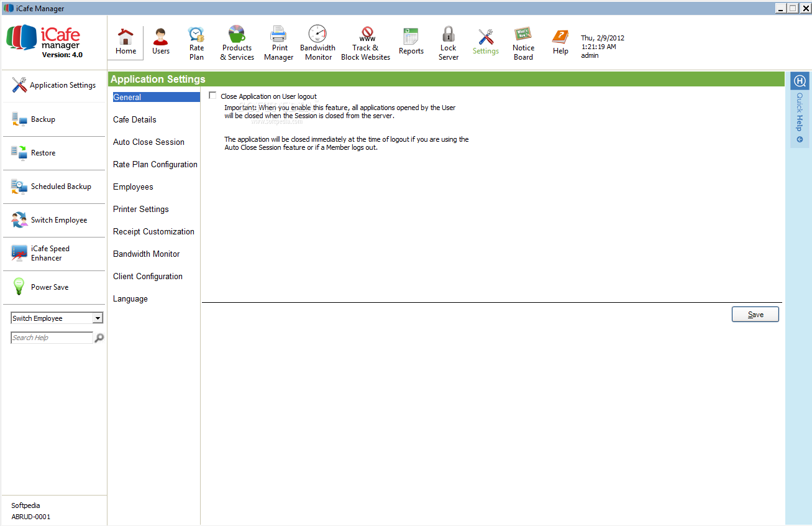Viewport: 812px width, 526px height.
Task: Open the Bandwidth Monitor gauge icon
Action: pos(317,34)
